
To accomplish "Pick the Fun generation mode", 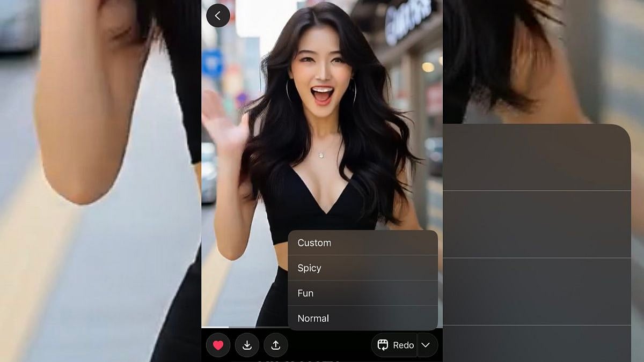I will click(x=363, y=293).
